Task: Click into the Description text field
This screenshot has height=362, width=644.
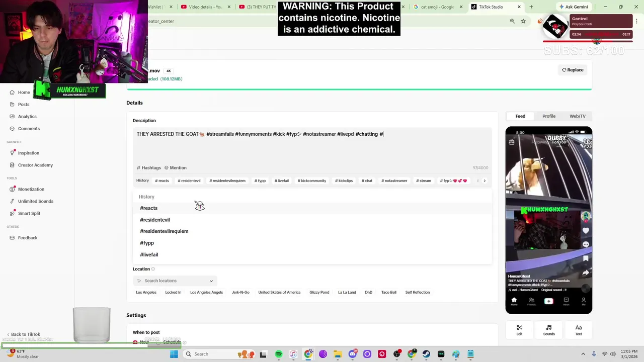Action: point(312,145)
